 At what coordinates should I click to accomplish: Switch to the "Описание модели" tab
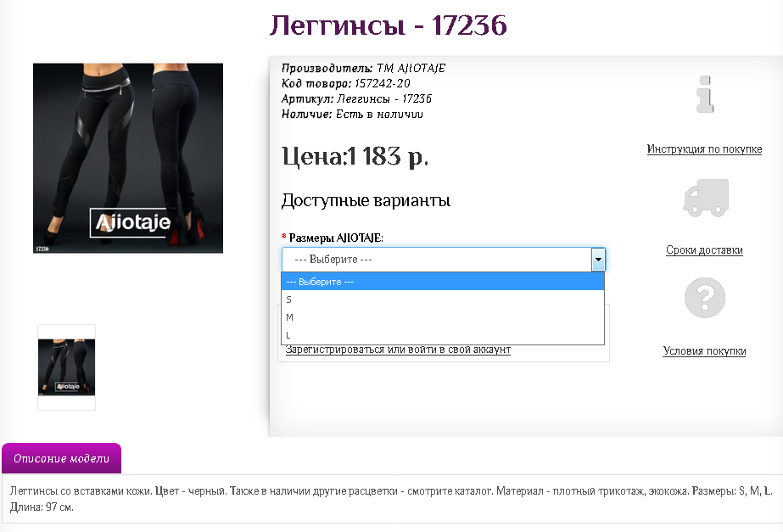62,458
